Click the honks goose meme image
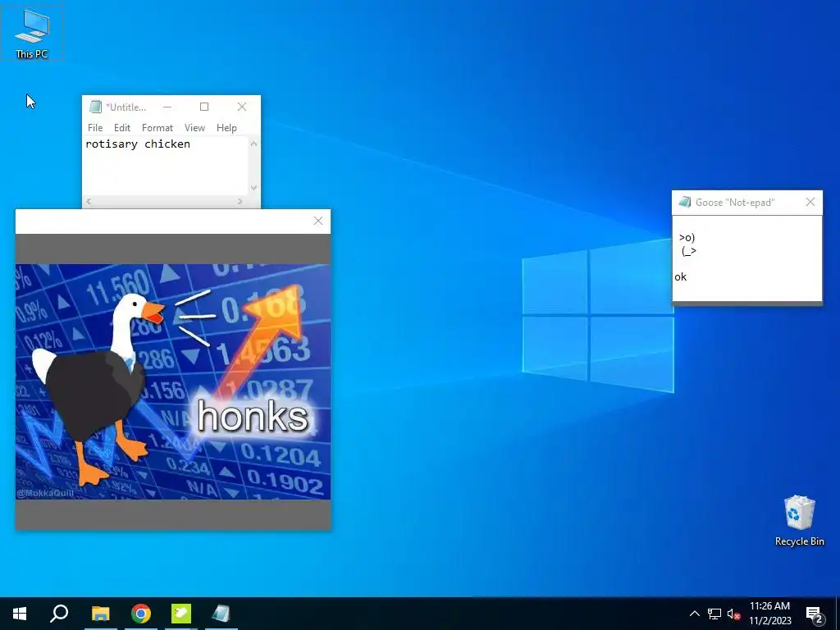Image resolution: width=840 pixels, height=630 pixels. pos(173,382)
